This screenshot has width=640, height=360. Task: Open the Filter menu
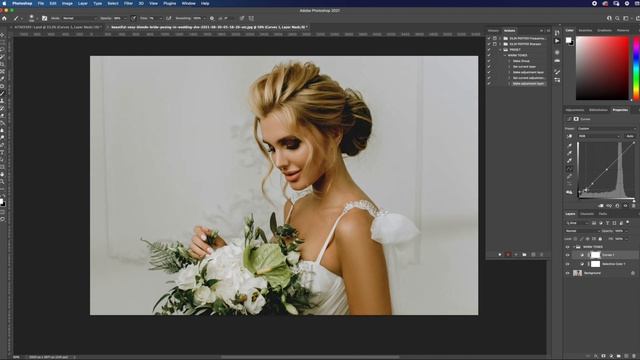click(128, 3)
